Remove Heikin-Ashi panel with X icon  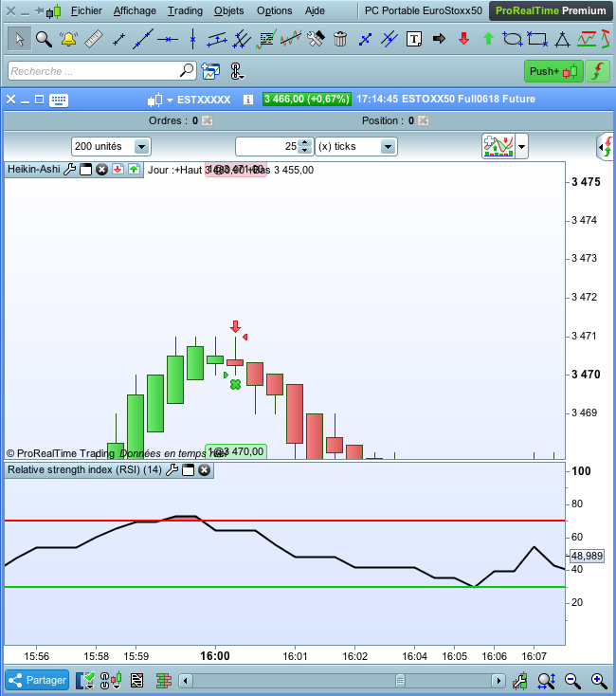102,169
